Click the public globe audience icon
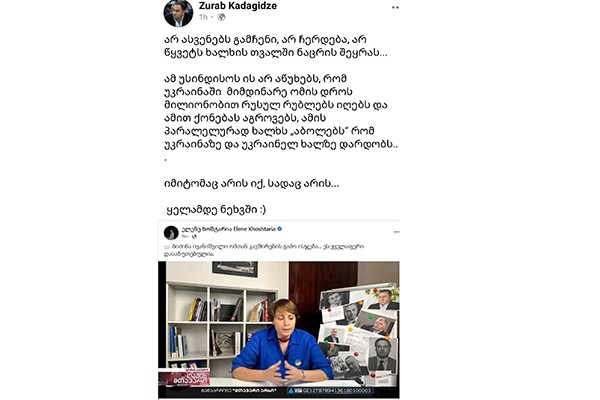The height and width of the screenshot is (400, 600). coord(221,17)
